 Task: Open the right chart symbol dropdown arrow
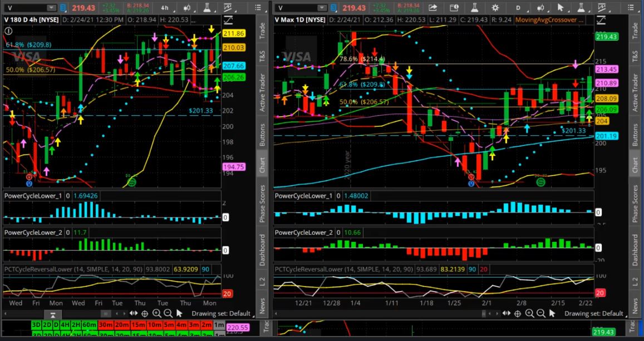click(x=322, y=7)
